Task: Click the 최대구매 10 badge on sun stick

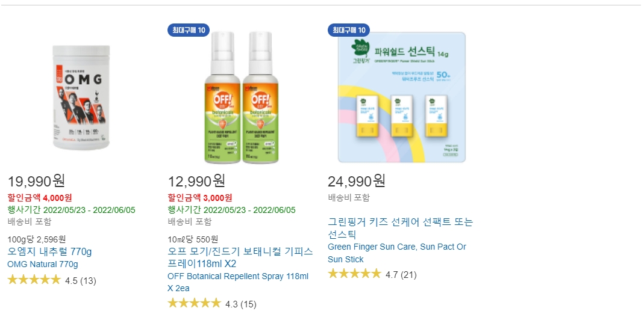Action: click(x=349, y=30)
